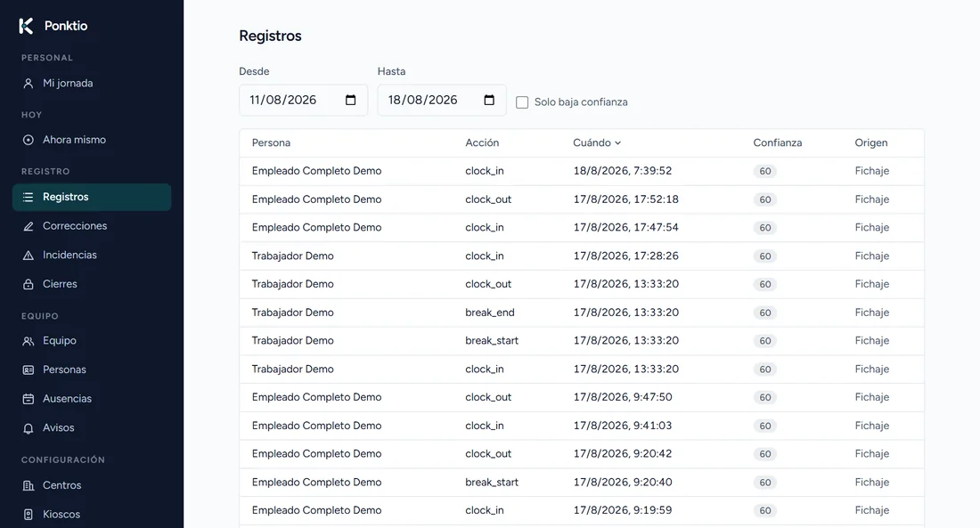Click Fichaje origin in 9:19:59 row
Screen dimensions: 980x528
tap(872, 510)
